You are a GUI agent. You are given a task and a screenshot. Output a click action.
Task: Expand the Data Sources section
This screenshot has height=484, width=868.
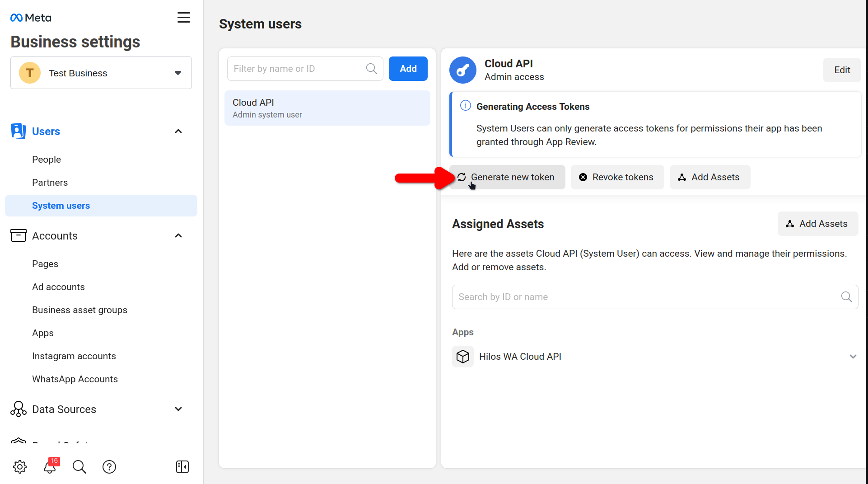(178, 409)
